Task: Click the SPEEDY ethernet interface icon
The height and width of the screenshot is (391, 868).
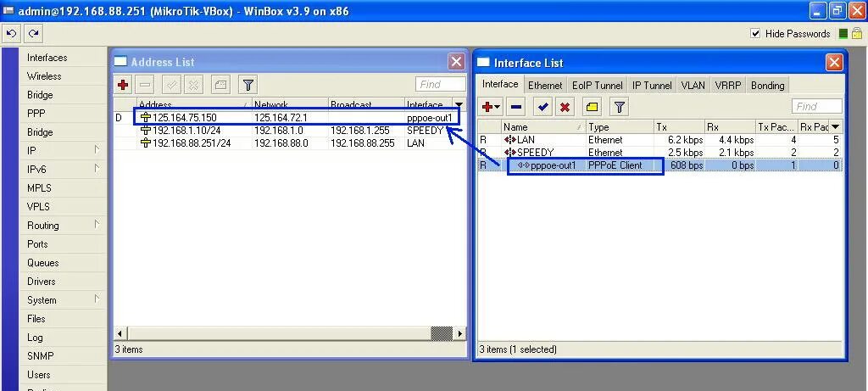Action: (x=509, y=152)
